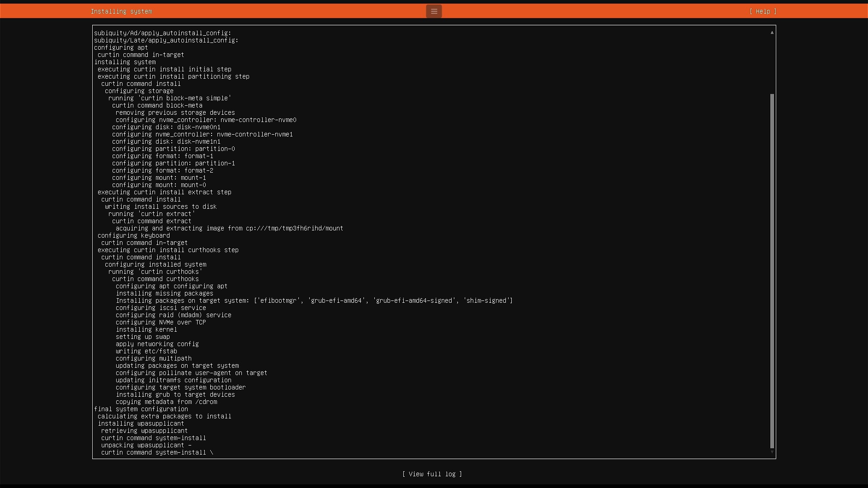Open the hamburger menu icon in header

[434, 11]
